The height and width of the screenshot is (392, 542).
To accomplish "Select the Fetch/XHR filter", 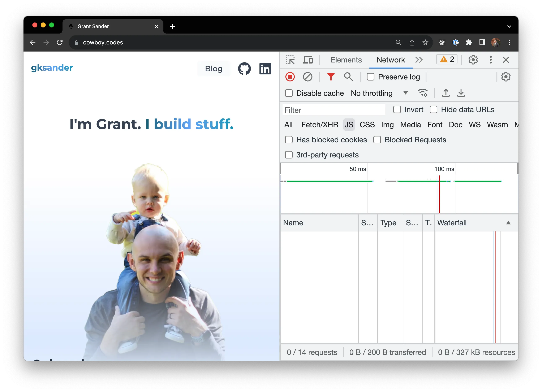I will tap(319, 125).
